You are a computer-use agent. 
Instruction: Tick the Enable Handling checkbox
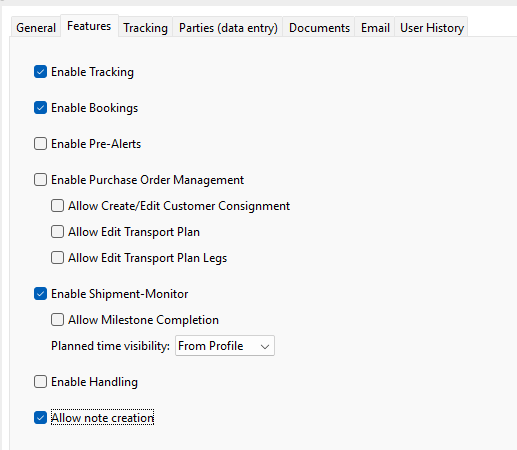40,382
